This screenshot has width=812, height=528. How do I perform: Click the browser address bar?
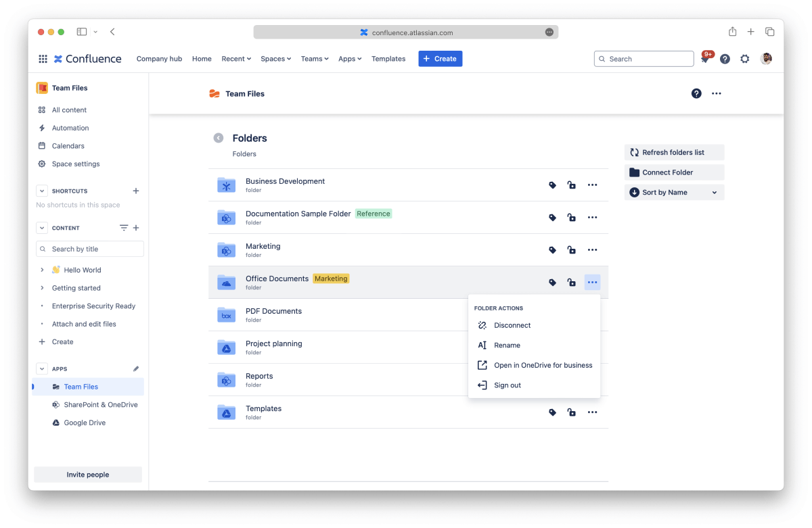pos(406,32)
